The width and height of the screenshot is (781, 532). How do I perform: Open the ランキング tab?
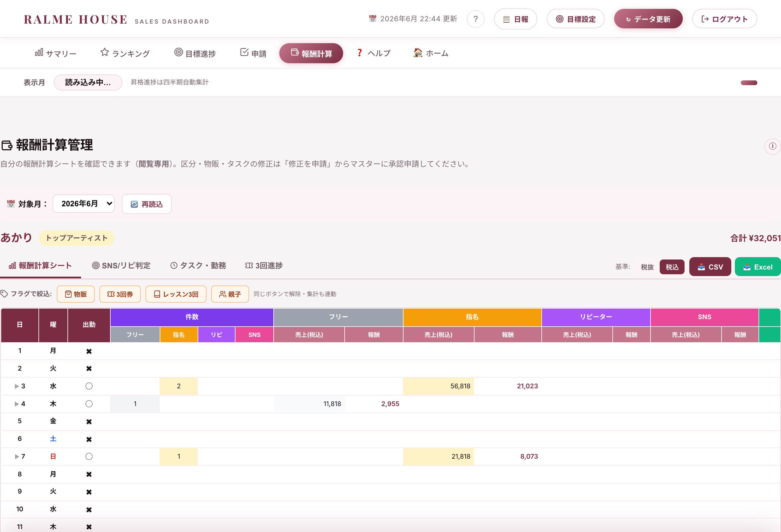point(125,53)
